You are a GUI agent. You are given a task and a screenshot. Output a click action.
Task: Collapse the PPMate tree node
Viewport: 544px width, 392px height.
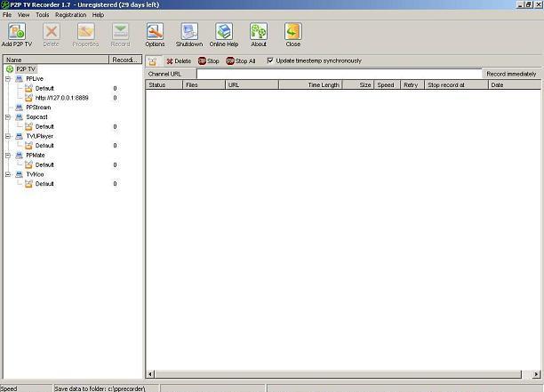pyautogui.click(x=8, y=156)
